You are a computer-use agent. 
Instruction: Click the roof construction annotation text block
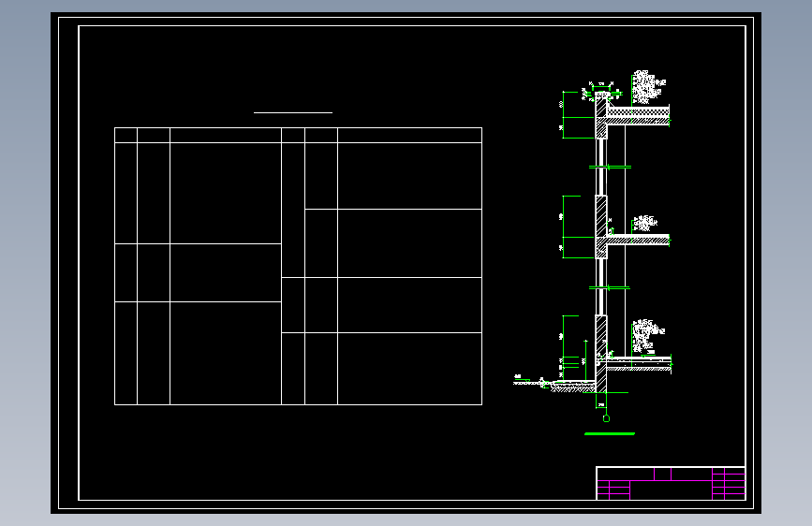click(647, 87)
